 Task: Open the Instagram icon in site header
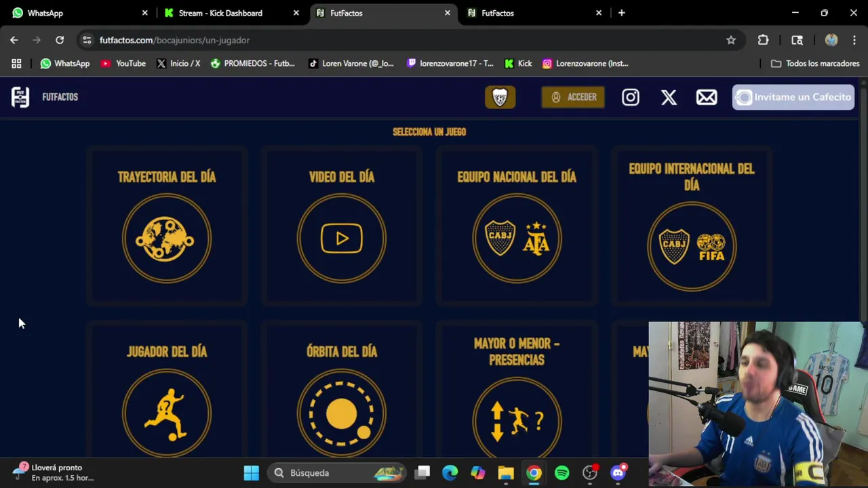tap(631, 97)
